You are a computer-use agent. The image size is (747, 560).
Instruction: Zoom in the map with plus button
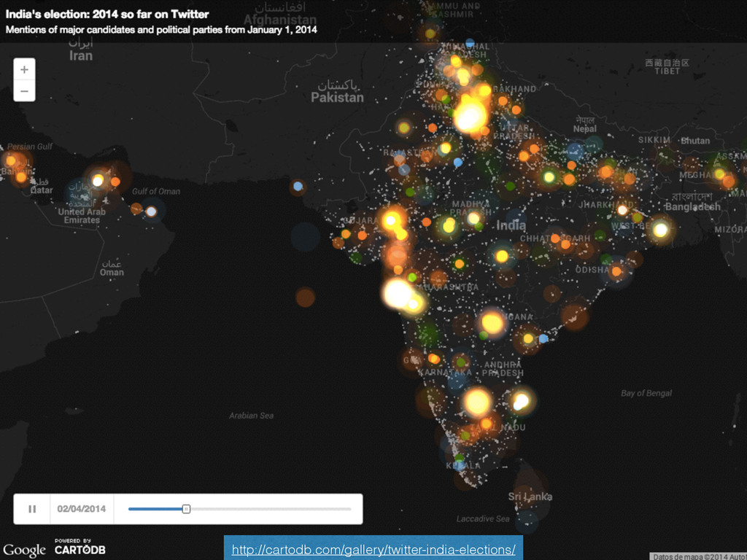tap(24, 69)
